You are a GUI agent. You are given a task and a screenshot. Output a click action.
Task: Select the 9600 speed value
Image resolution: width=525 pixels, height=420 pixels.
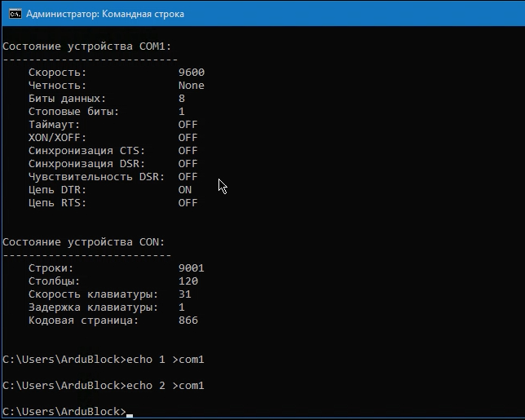[192, 73]
